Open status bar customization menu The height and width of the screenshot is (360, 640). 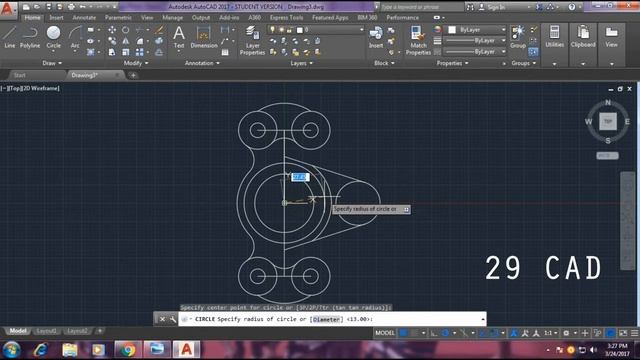(634, 333)
